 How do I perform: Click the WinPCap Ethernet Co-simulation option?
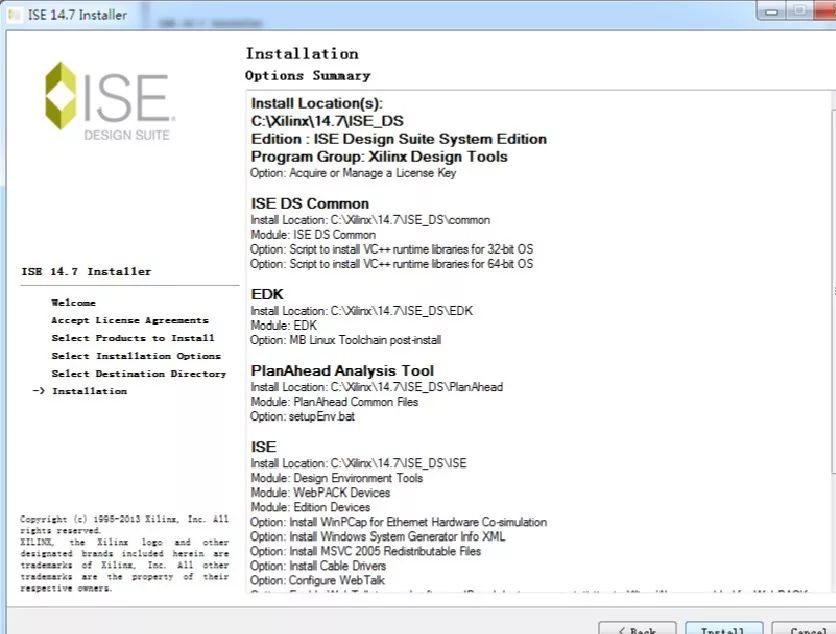pos(399,522)
